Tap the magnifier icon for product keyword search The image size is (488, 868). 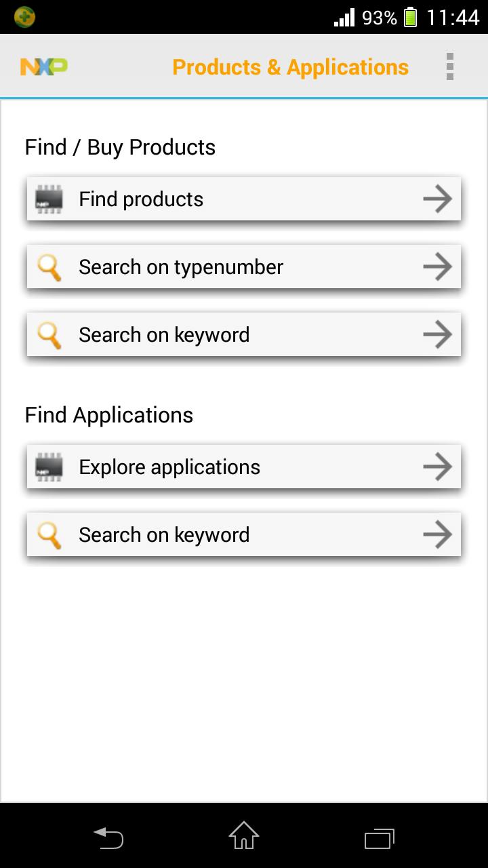(x=49, y=335)
